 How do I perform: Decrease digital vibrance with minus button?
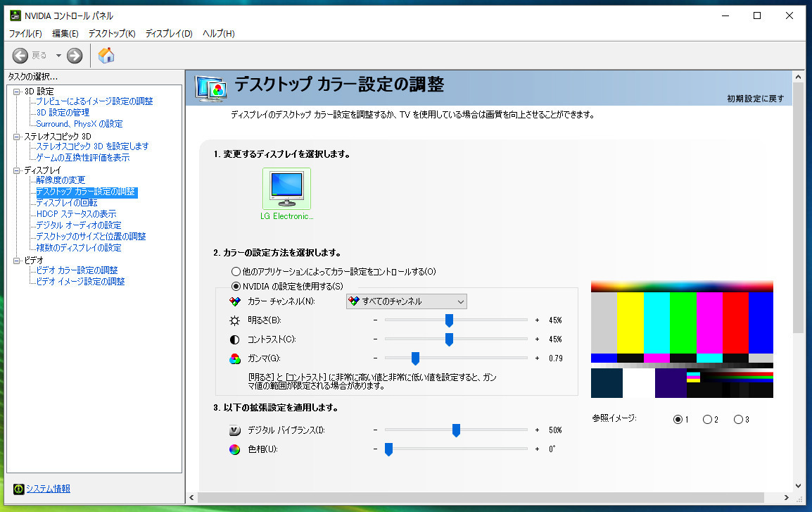pos(376,430)
